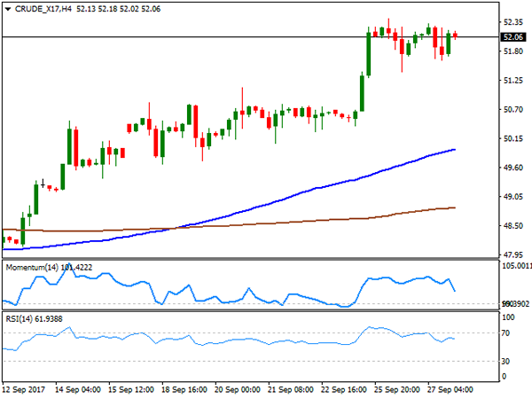Click the 52.35 price axis label
The width and height of the screenshot is (532, 399).
click(513, 22)
